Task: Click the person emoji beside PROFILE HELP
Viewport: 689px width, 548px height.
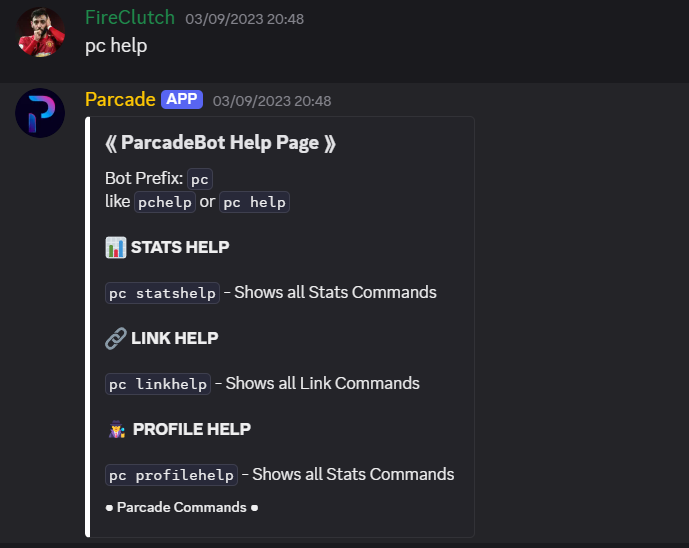Action: (115, 429)
